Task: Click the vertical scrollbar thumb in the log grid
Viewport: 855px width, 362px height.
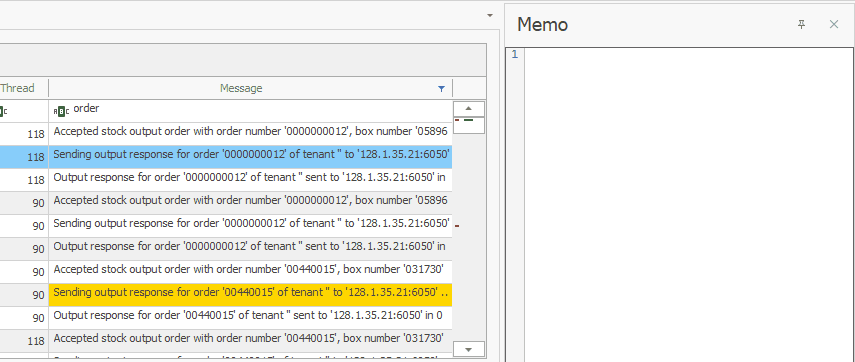Action: (468, 125)
